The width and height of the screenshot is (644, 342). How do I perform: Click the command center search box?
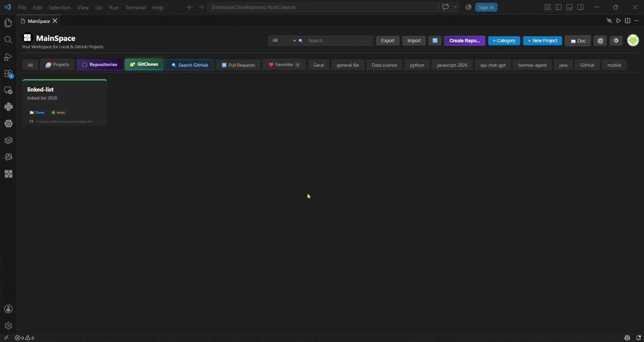[x=323, y=7]
